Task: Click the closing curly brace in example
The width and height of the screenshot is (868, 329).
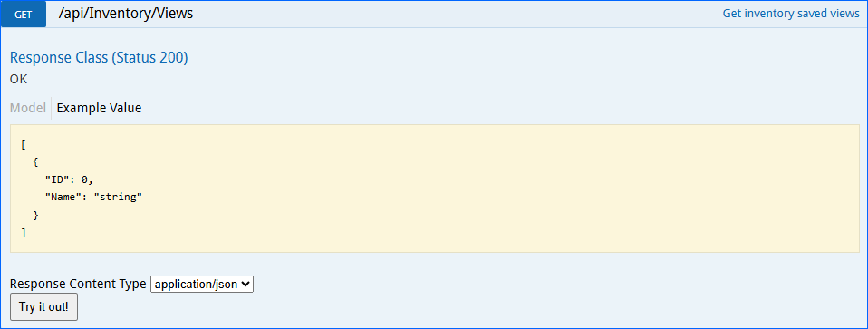Action: pos(35,215)
